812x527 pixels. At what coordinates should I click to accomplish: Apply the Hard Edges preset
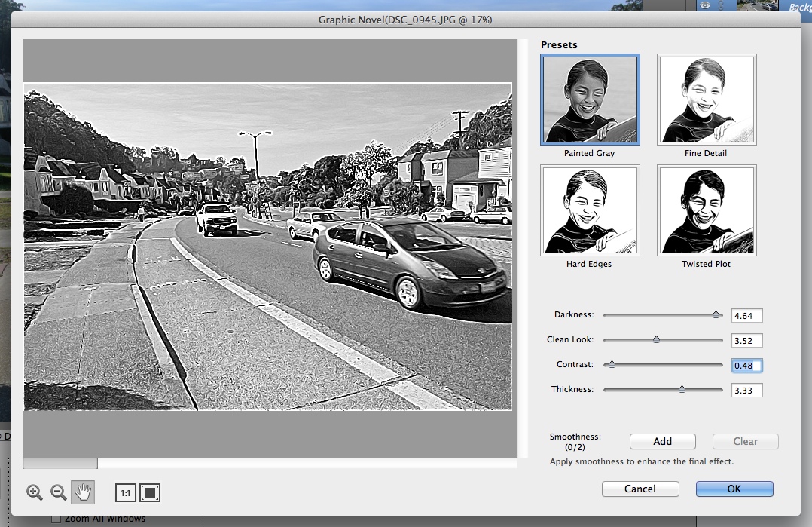(x=590, y=210)
